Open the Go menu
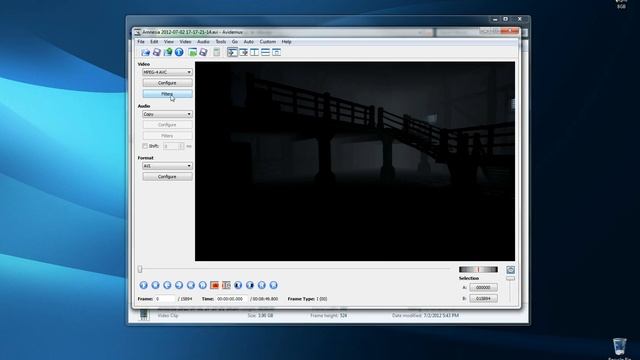The image size is (640, 360). coord(235,42)
